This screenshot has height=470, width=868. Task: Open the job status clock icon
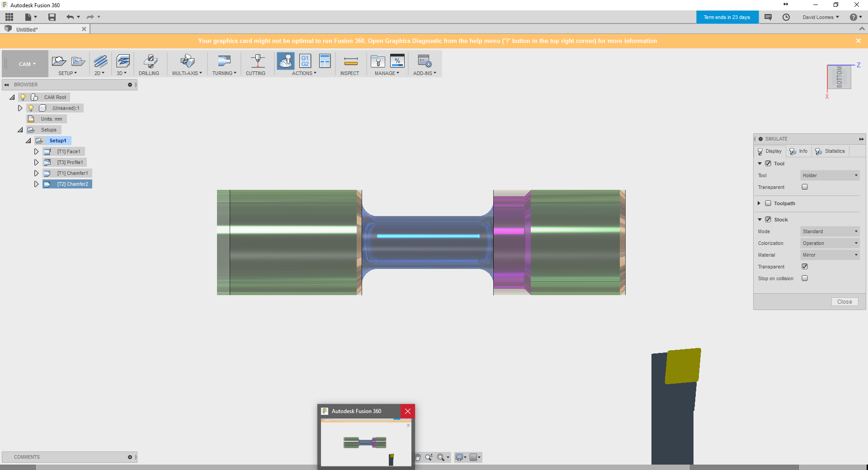tap(786, 17)
